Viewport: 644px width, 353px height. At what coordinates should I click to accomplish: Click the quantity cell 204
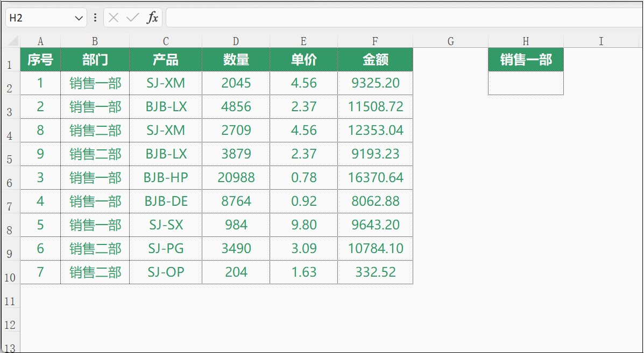[x=236, y=272]
